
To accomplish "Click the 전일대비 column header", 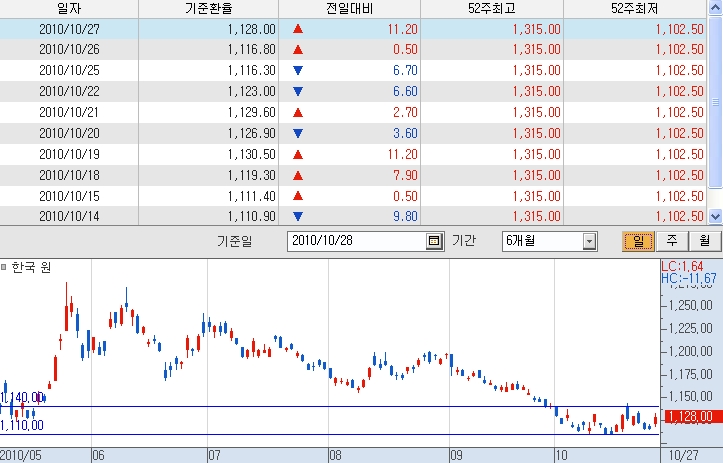I will click(x=349, y=8).
